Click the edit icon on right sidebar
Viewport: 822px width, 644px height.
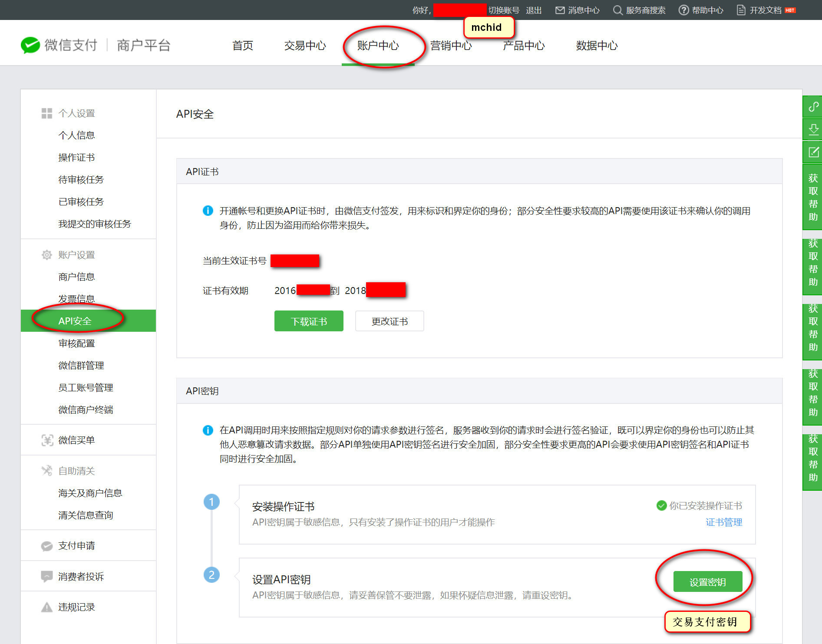(x=813, y=152)
